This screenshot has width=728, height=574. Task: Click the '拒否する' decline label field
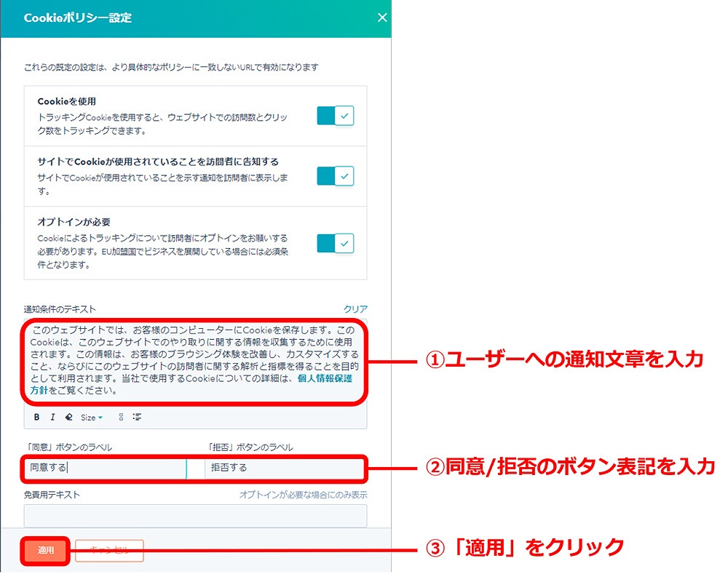click(285, 468)
